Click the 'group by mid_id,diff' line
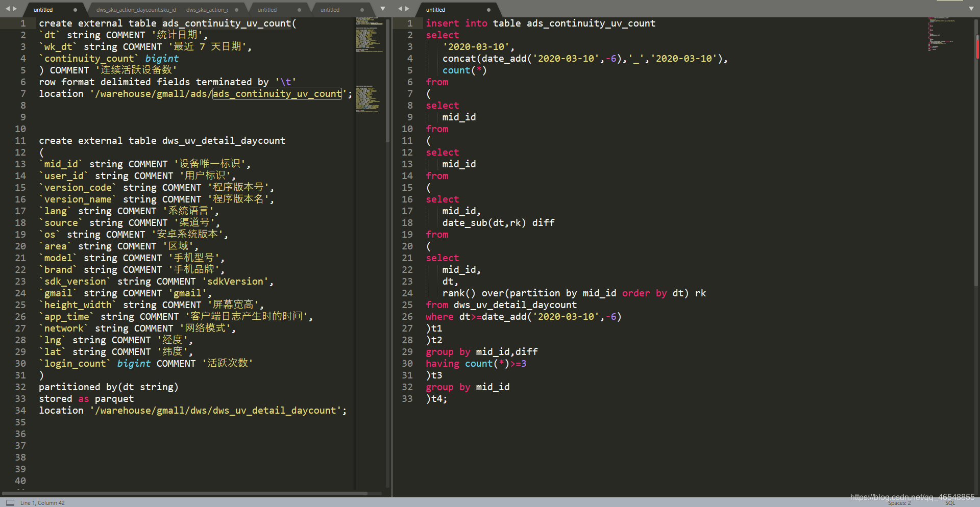Screen dimensions: 980x507 click(x=482, y=352)
